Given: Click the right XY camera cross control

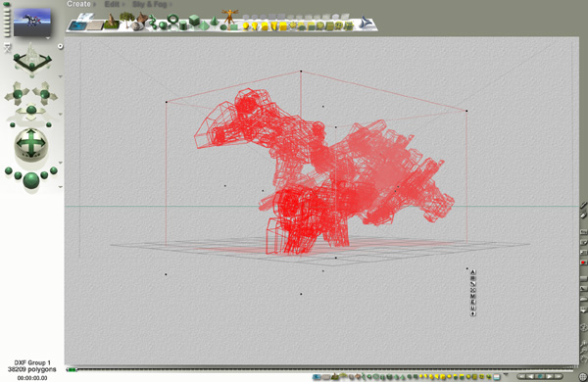Looking at the screenshot, I should (44, 93).
